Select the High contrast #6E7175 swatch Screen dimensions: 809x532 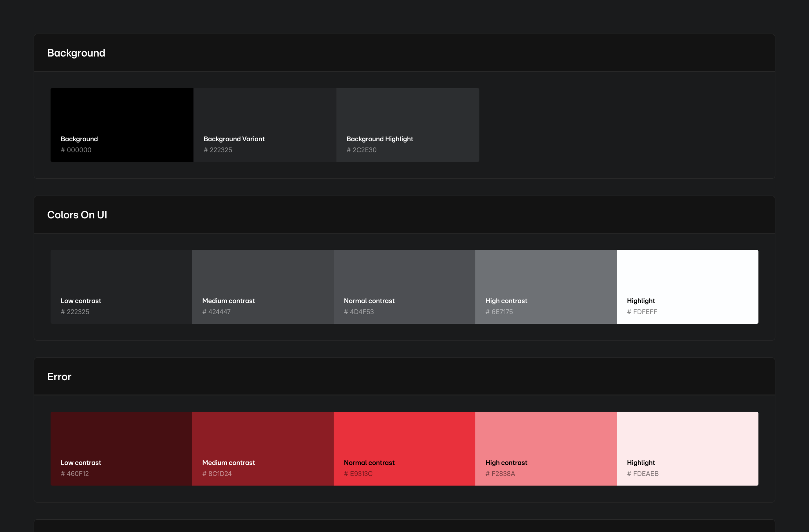(x=546, y=287)
